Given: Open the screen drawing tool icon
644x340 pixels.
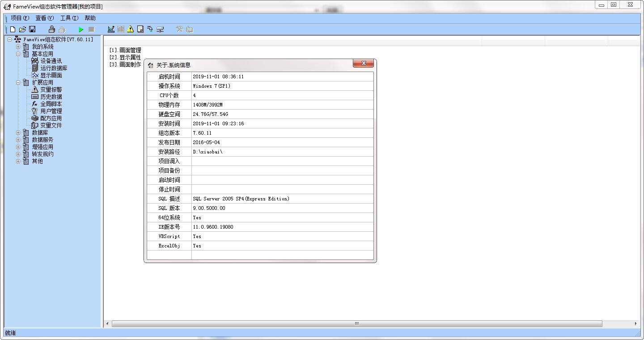Looking at the screenshot, I should (111, 30).
